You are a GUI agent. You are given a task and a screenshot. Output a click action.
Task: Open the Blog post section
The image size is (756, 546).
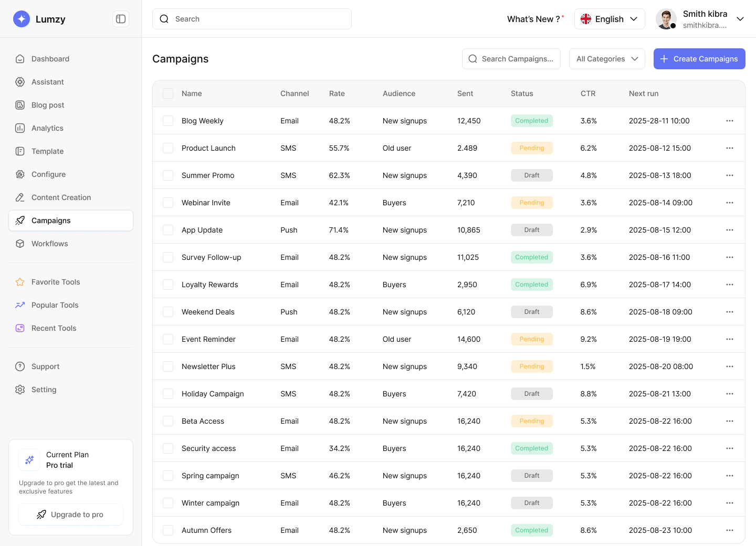(48, 105)
